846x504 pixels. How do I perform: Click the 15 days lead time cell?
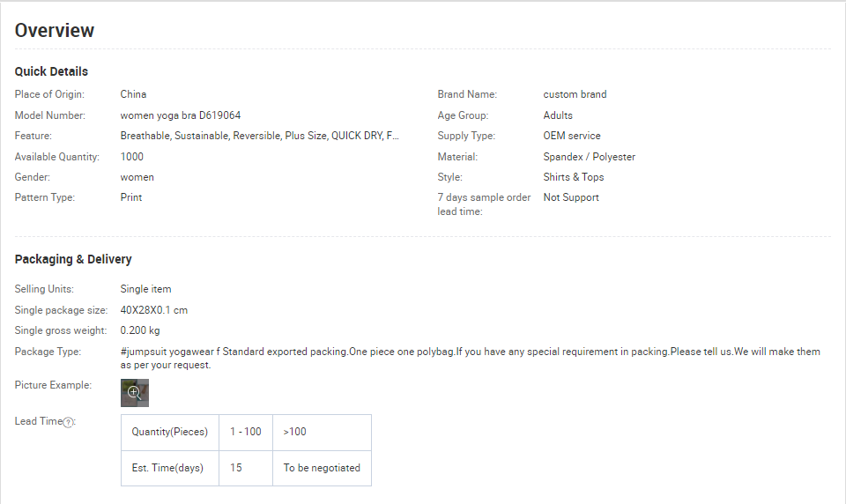click(x=246, y=469)
